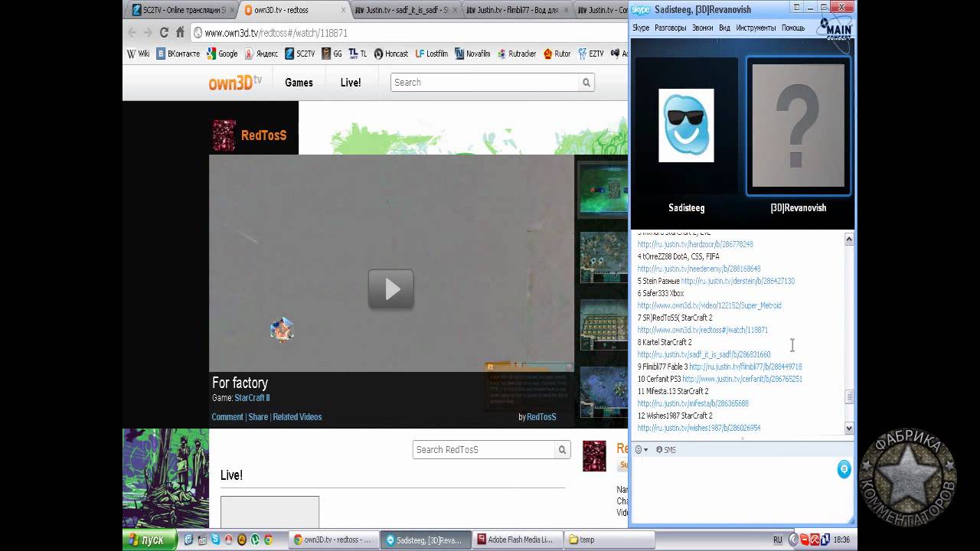
Task: Click the Skype message input box
Action: pyautogui.click(x=733, y=490)
